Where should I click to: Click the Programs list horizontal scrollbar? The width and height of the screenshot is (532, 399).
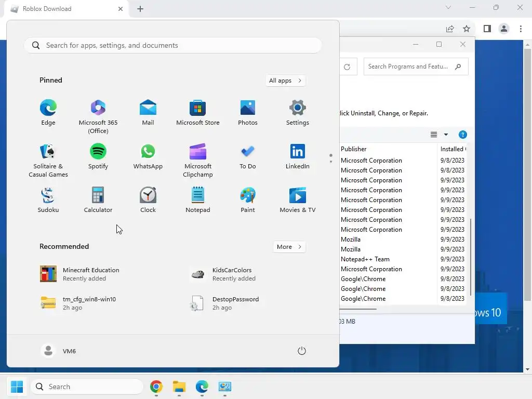(x=357, y=309)
